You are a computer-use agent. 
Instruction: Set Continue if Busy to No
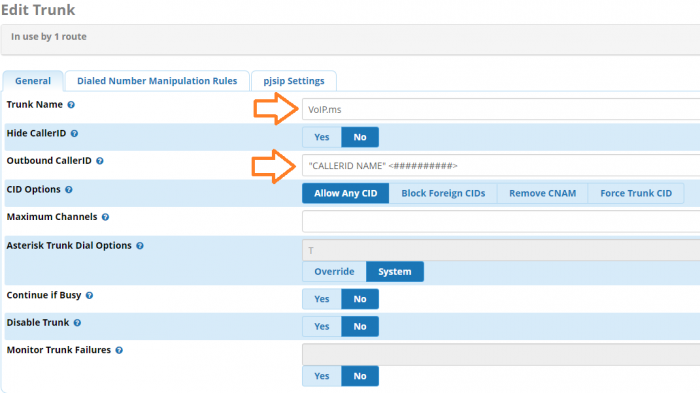[360, 299]
